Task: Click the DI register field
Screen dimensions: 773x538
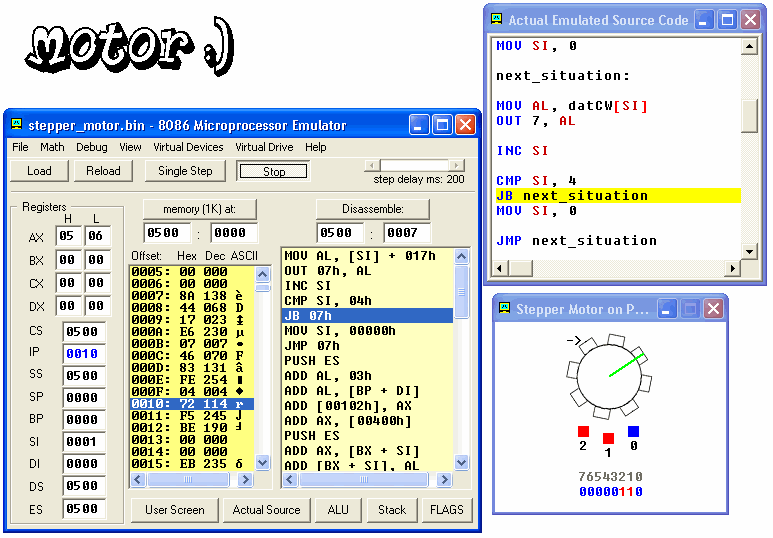Action: pyautogui.click(x=84, y=464)
